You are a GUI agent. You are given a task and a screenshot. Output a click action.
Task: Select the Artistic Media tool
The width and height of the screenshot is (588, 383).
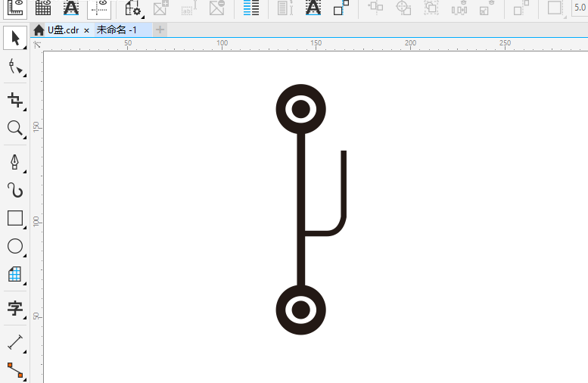point(15,190)
